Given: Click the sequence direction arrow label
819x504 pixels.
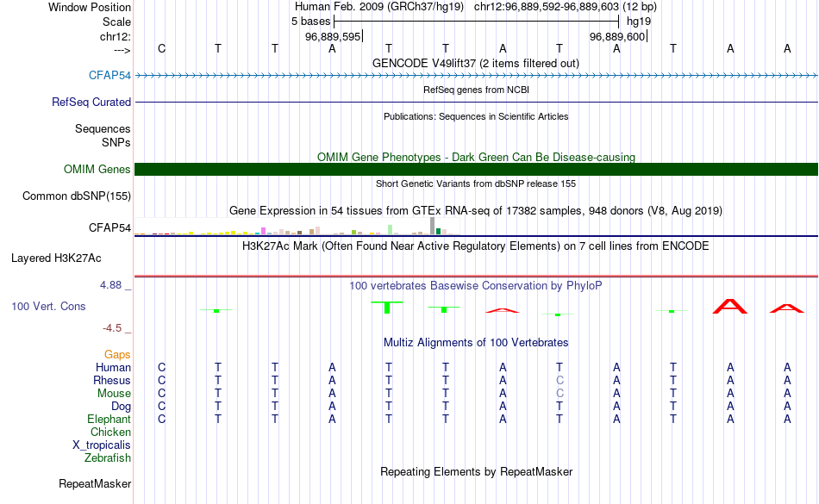Looking at the screenshot, I should (x=122, y=50).
